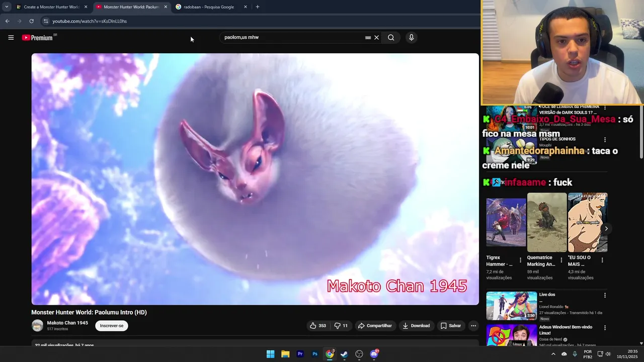Switch to 'radobaan - Pesquisa Google' tab

click(211, 7)
